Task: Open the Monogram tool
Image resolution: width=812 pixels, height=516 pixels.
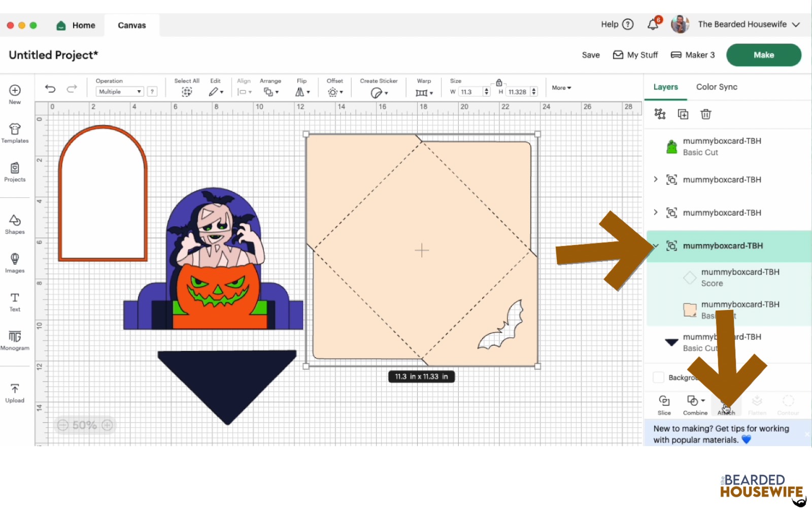Action: click(x=15, y=340)
